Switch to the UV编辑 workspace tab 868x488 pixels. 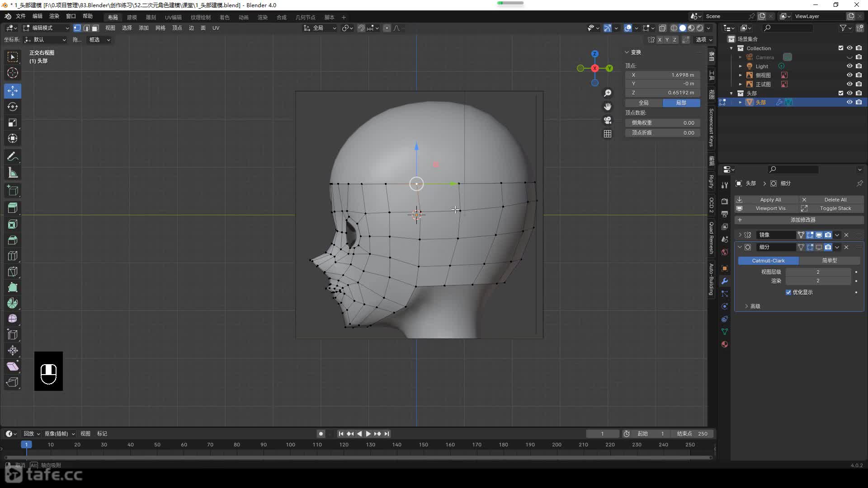click(x=173, y=17)
